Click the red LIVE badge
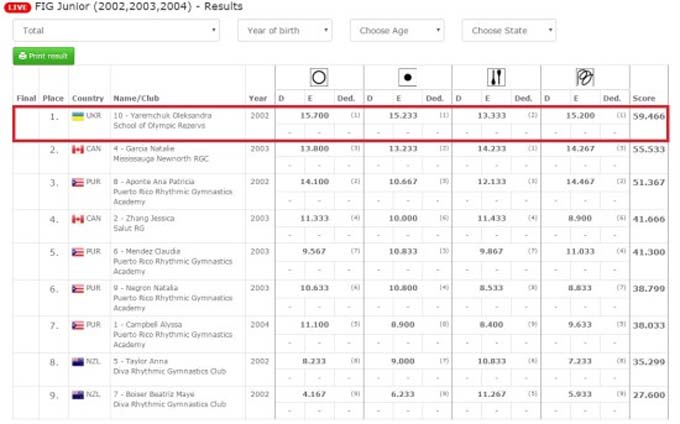 pyautogui.click(x=17, y=6)
